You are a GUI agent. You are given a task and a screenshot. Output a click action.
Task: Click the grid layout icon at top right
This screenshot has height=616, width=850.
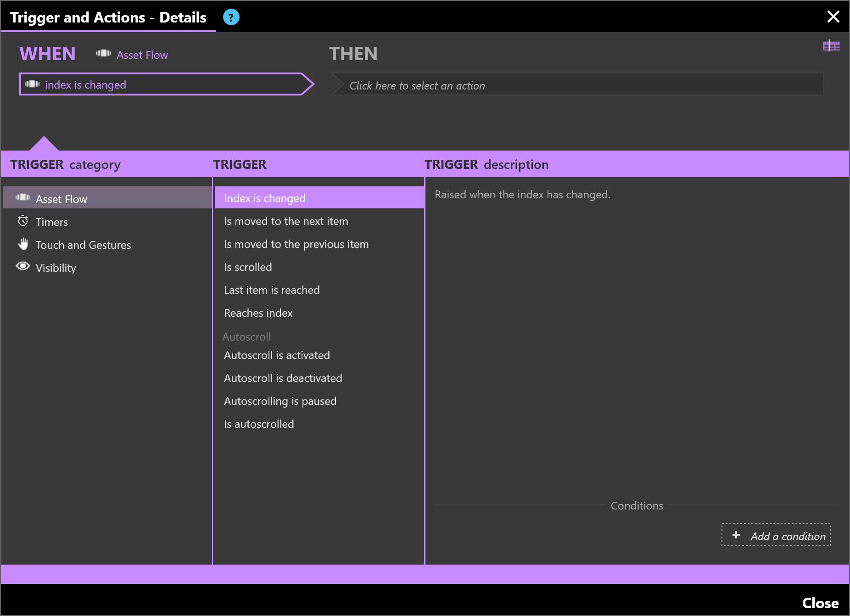coord(831,46)
